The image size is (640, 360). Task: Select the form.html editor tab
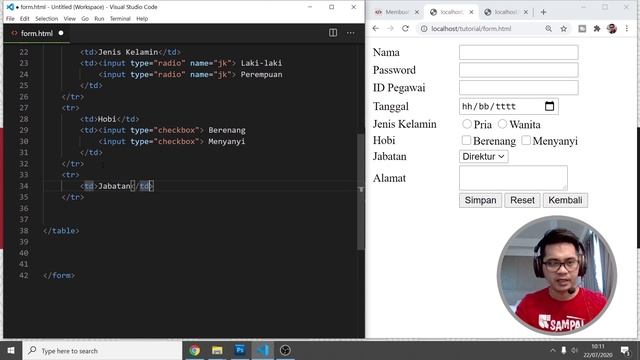tap(37, 33)
